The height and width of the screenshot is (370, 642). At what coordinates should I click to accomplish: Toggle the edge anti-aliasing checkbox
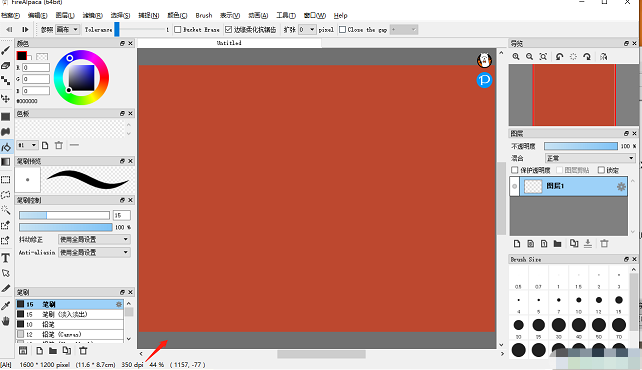pos(228,29)
